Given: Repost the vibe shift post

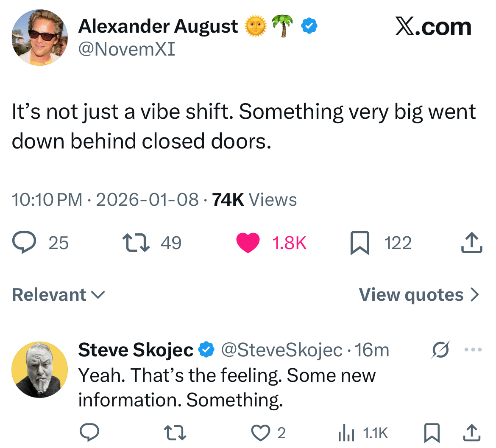Looking at the screenshot, I should (136, 243).
